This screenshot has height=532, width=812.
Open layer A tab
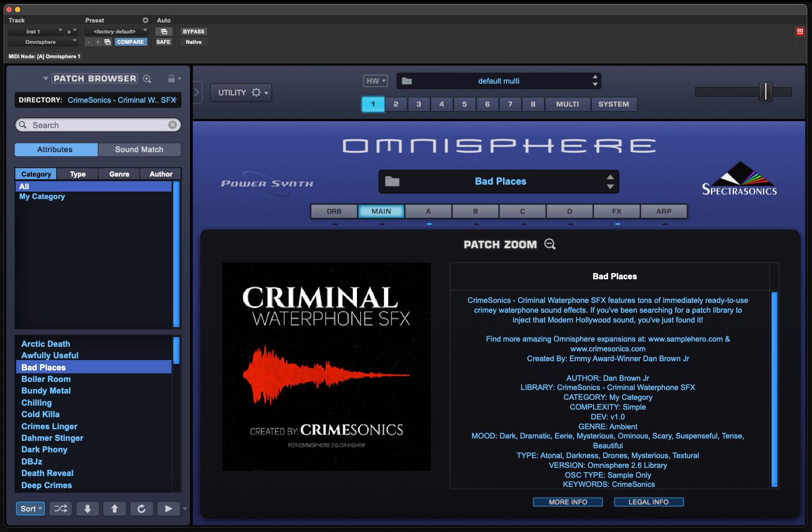[429, 211]
